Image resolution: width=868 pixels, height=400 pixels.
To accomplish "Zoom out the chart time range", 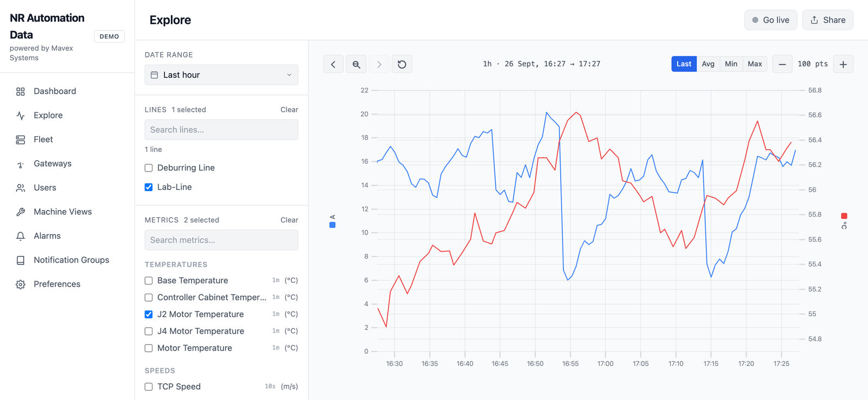I will point(356,64).
